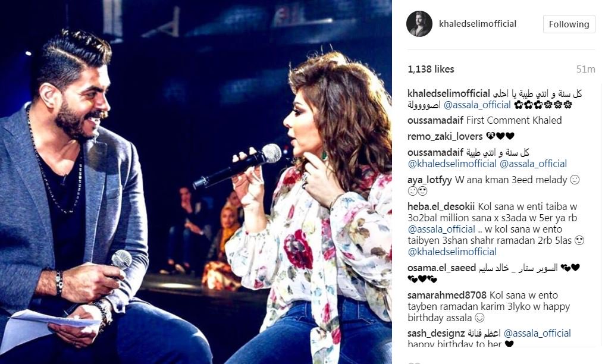The image size is (602, 364).
Task: Visit aya_lotfyy commenter profile
Action: 429,180
